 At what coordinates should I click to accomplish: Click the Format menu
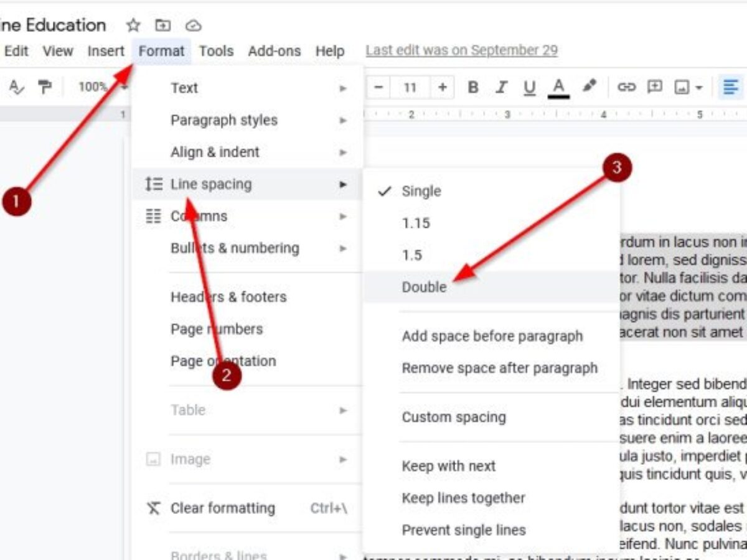click(x=161, y=51)
